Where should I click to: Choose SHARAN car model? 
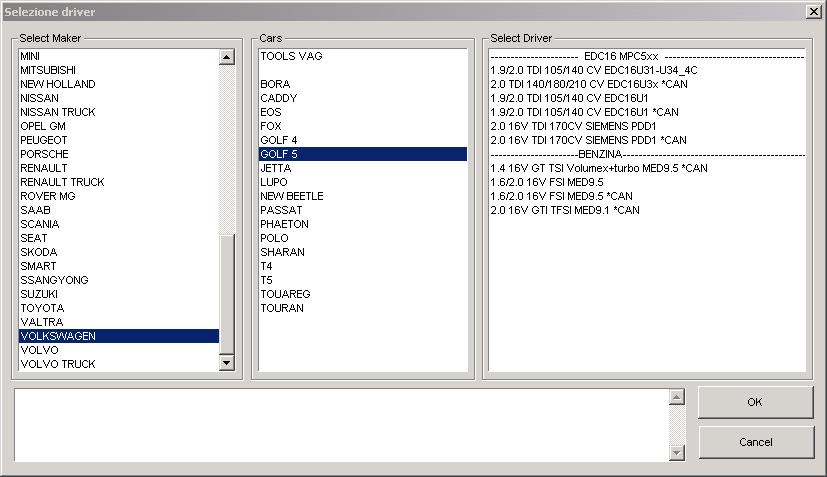click(363, 252)
